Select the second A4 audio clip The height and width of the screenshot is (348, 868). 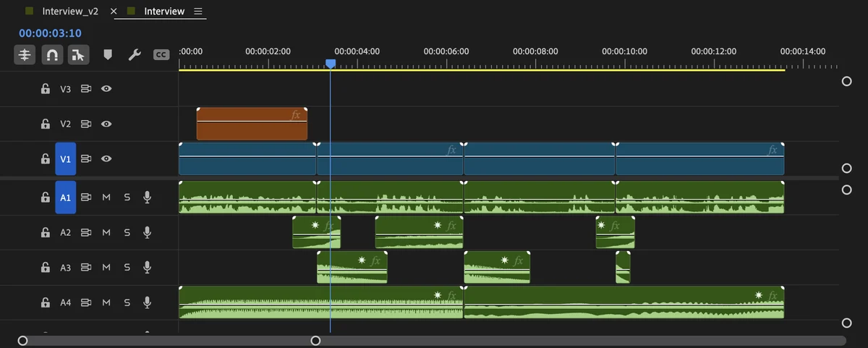pos(624,302)
